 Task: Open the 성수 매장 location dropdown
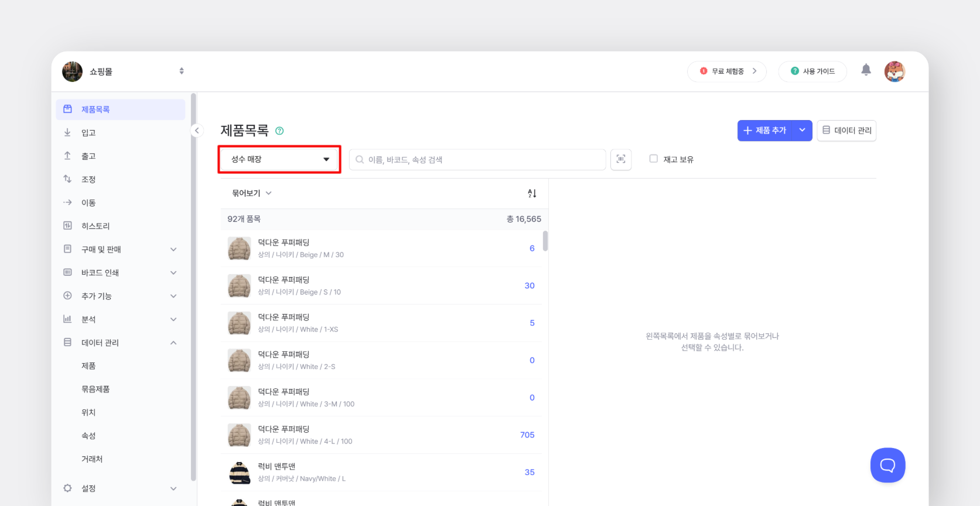(279, 159)
